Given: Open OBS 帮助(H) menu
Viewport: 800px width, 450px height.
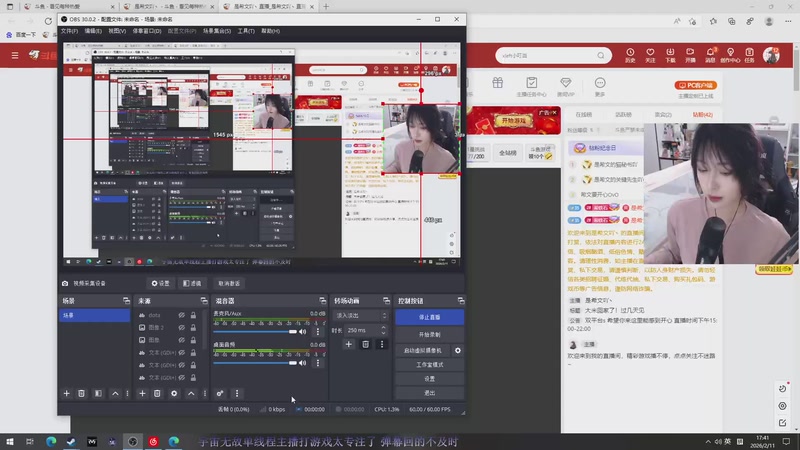Looking at the screenshot, I should point(270,31).
